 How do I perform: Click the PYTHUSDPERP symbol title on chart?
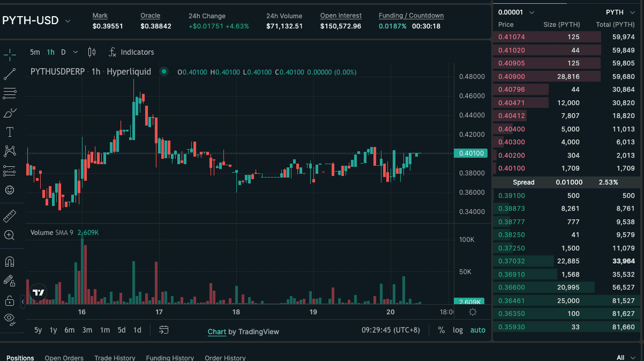click(x=57, y=71)
